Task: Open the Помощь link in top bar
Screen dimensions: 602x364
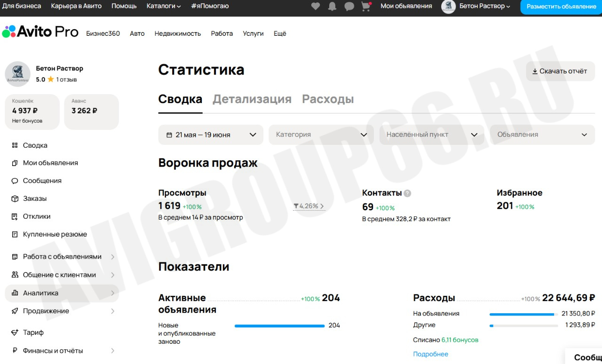Action: click(x=124, y=6)
